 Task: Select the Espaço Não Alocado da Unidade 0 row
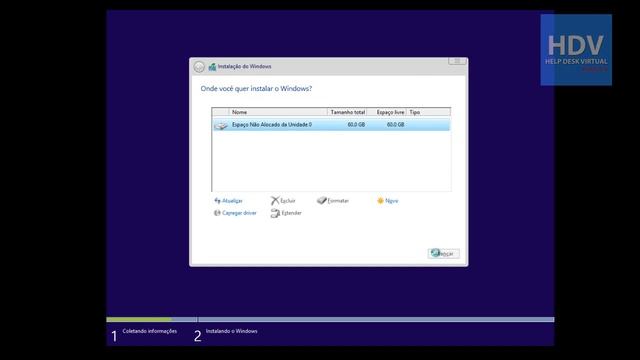click(331, 124)
